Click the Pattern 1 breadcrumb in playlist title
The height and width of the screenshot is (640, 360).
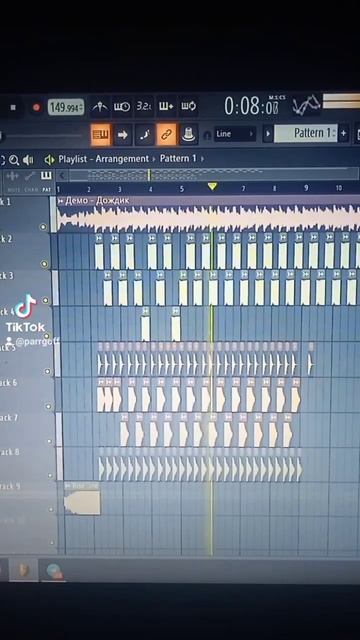click(x=178, y=158)
